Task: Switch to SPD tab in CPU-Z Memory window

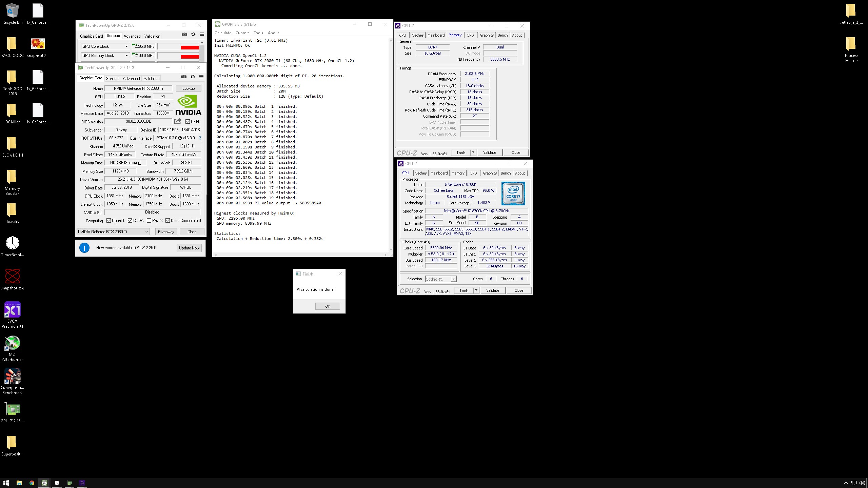Action: tap(471, 35)
